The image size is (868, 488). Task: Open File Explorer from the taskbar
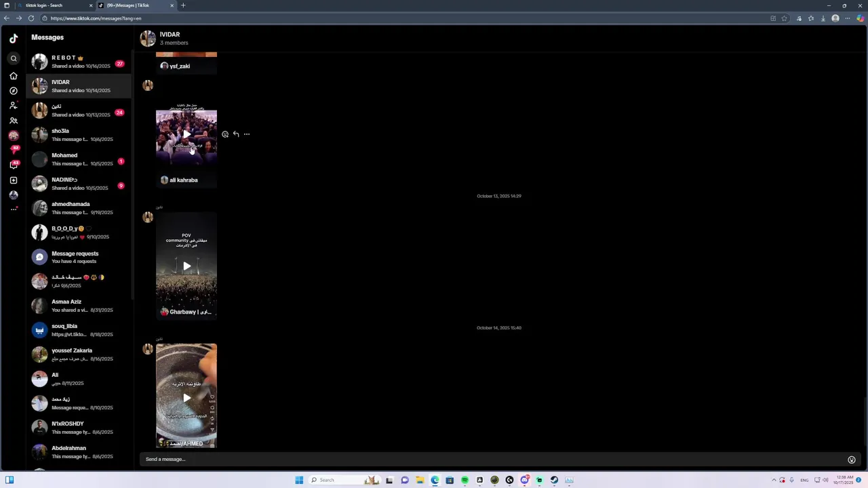click(420, 480)
